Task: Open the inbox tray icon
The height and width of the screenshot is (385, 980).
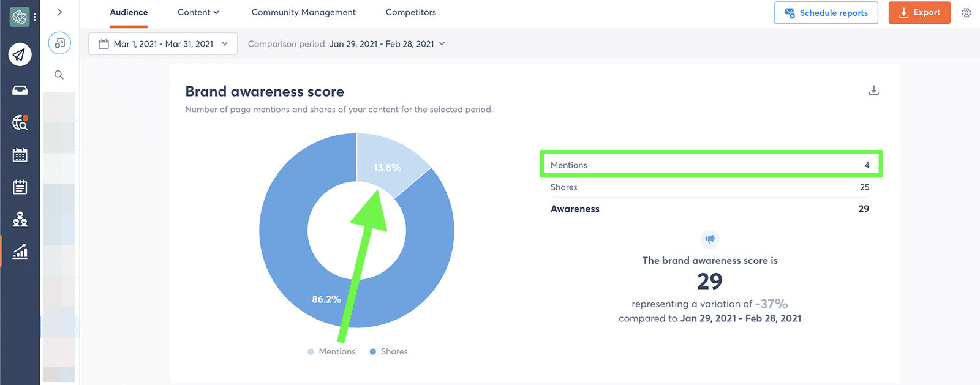Action: point(20,91)
